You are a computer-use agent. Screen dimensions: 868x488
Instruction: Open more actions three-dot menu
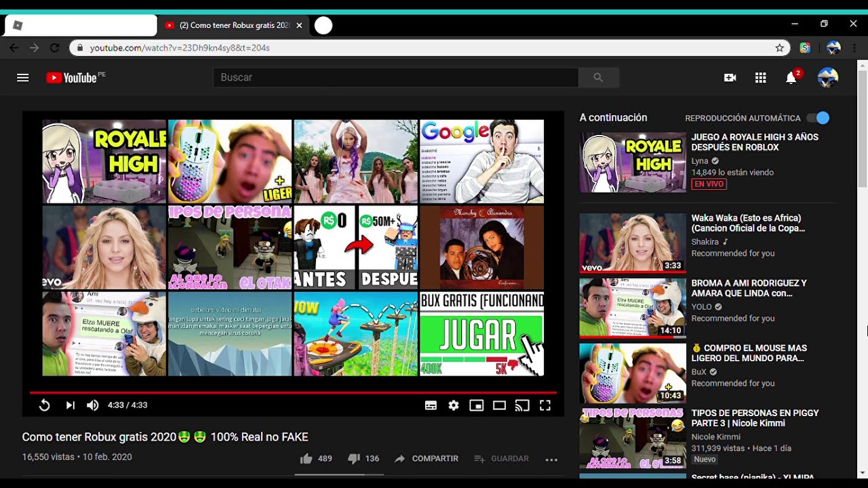[551, 460]
